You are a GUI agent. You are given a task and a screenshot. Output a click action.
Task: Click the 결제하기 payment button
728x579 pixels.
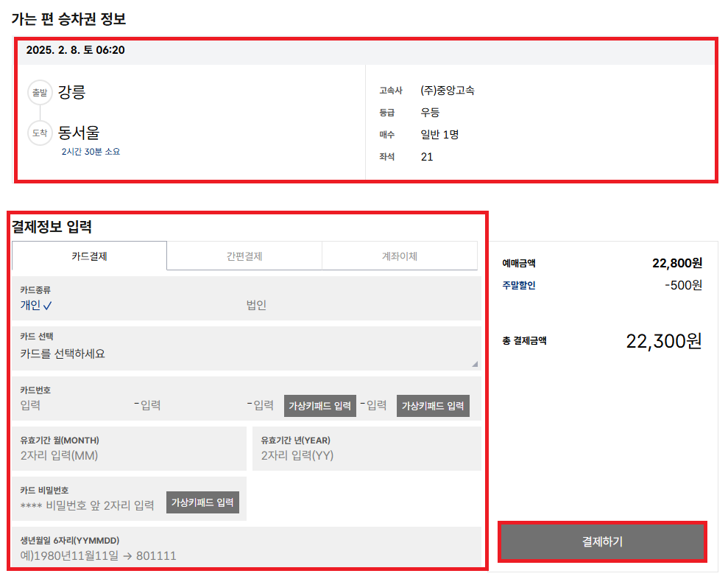point(602,541)
